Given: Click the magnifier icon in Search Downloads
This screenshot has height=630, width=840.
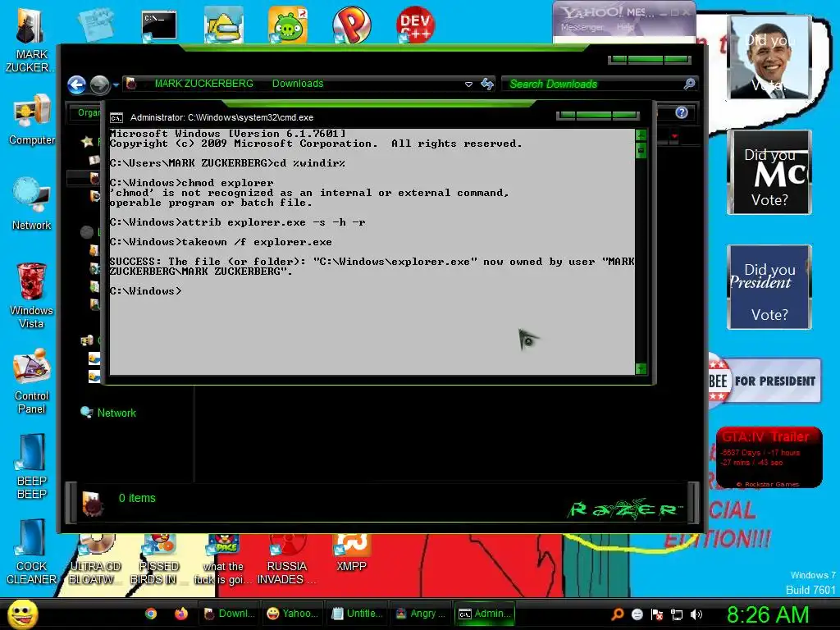Looking at the screenshot, I should tap(689, 84).
